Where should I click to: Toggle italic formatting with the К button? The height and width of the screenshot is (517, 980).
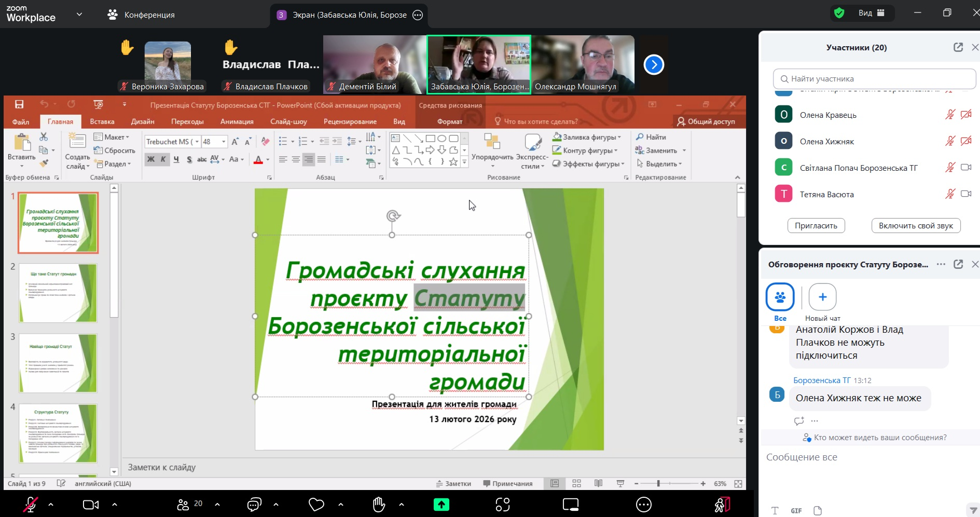pyautogui.click(x=162, y=159)
